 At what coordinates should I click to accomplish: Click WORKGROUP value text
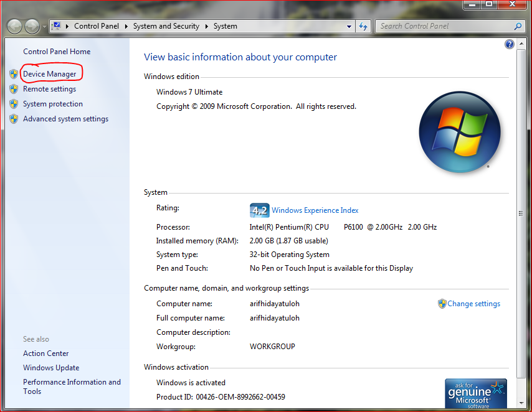tap(272, 347)
